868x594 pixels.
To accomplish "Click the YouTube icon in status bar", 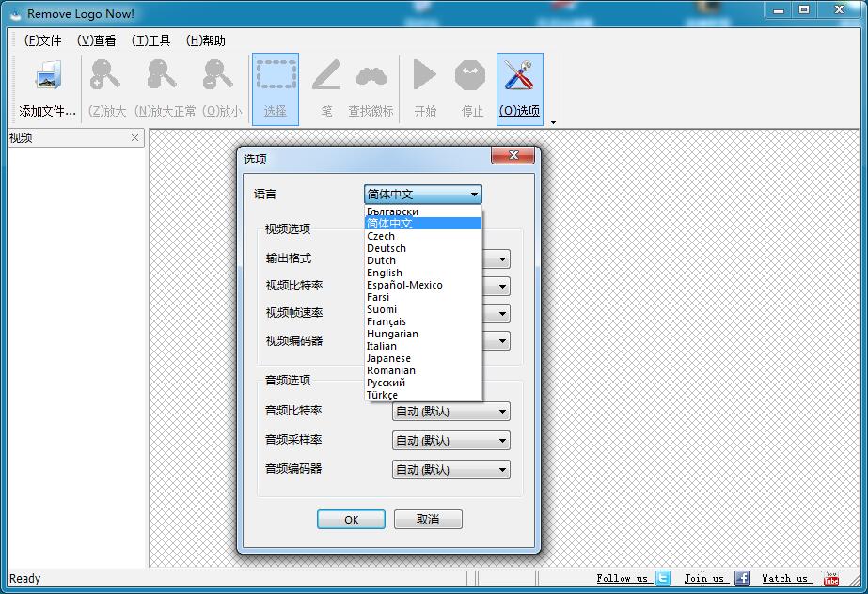I will (x=831, y=579).
